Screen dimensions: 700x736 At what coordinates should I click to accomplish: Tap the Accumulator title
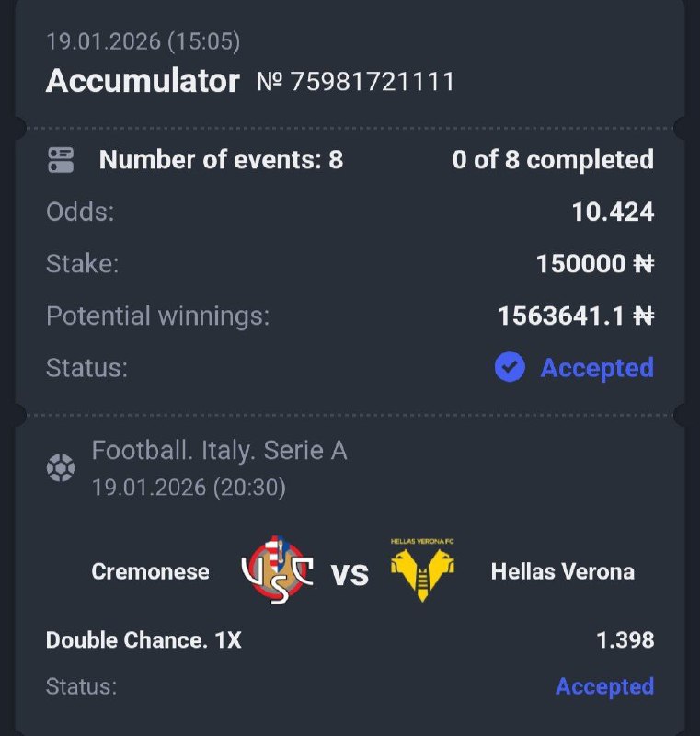143,81
